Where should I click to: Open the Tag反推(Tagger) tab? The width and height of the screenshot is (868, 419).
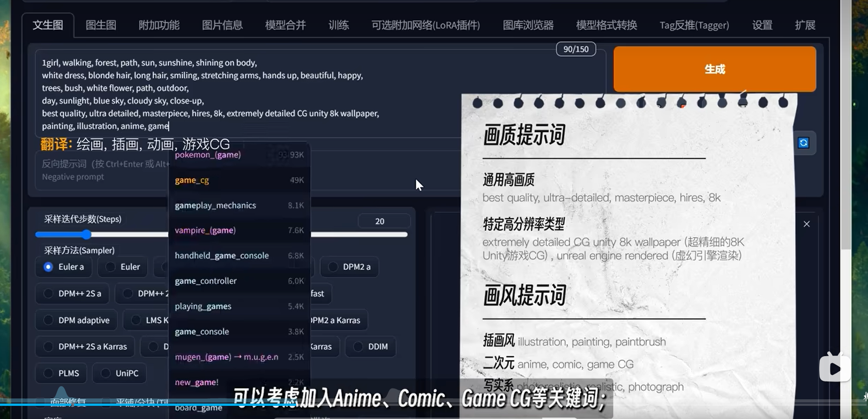(x=694, y=25)
